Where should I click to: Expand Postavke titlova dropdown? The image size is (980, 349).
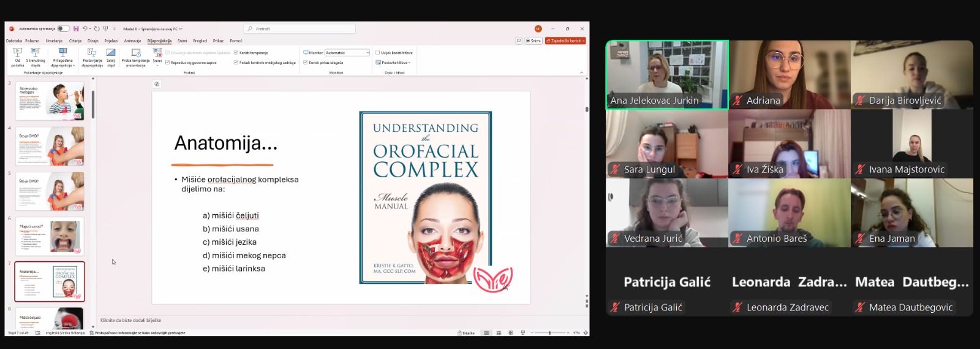[x=393, y=63]
